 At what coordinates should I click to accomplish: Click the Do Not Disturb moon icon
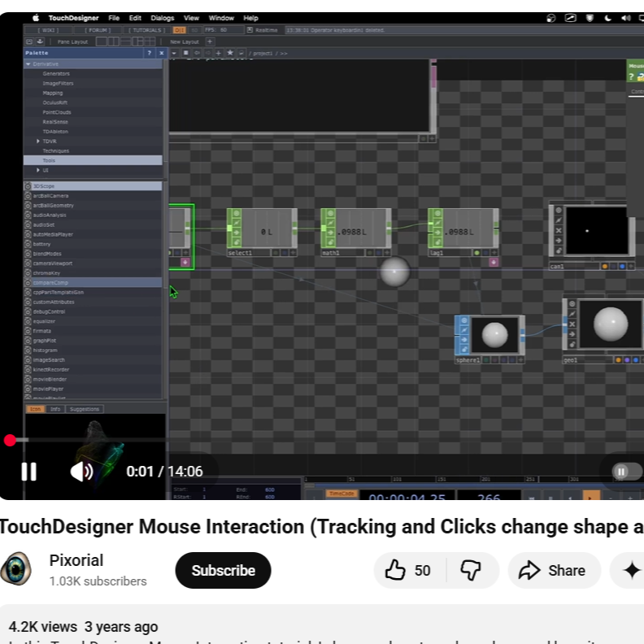click(608, 18)
